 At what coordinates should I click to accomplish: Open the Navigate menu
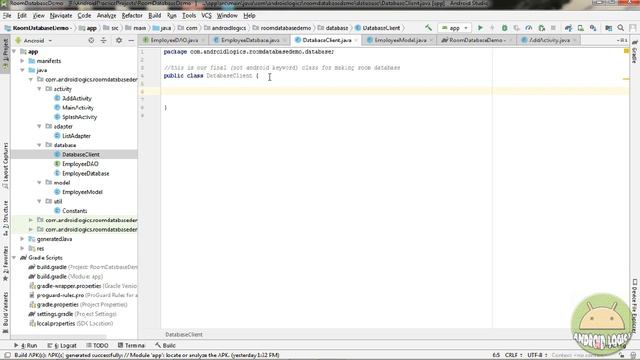click(x=61, y=16)
